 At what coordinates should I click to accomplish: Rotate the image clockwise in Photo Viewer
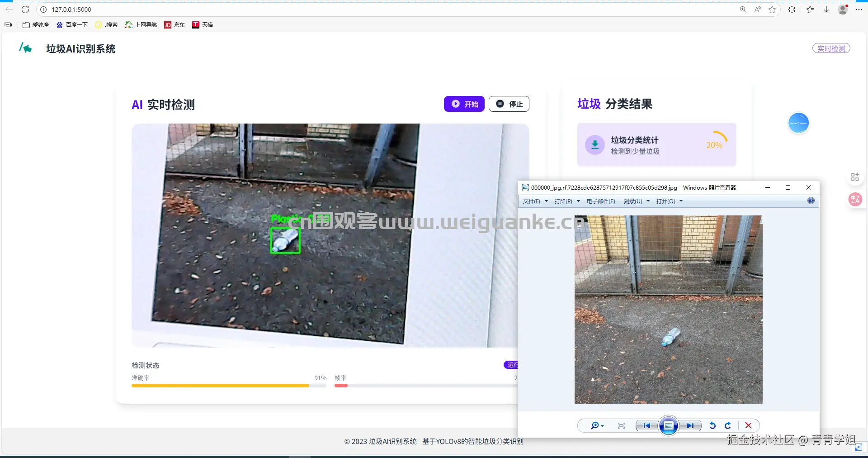click(728, 425)
